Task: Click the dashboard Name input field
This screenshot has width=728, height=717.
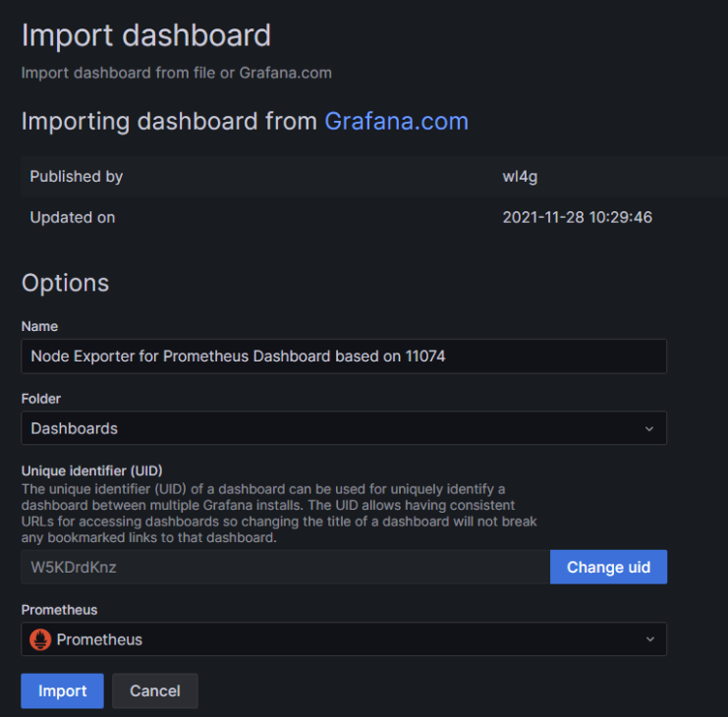Action: point(344,356)
